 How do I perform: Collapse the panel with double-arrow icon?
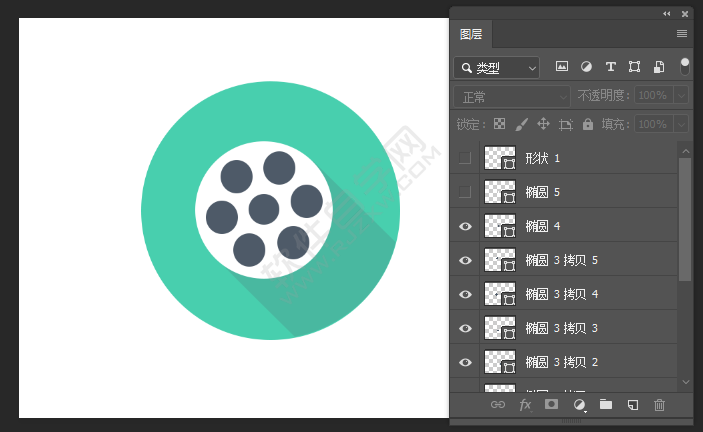667,14
